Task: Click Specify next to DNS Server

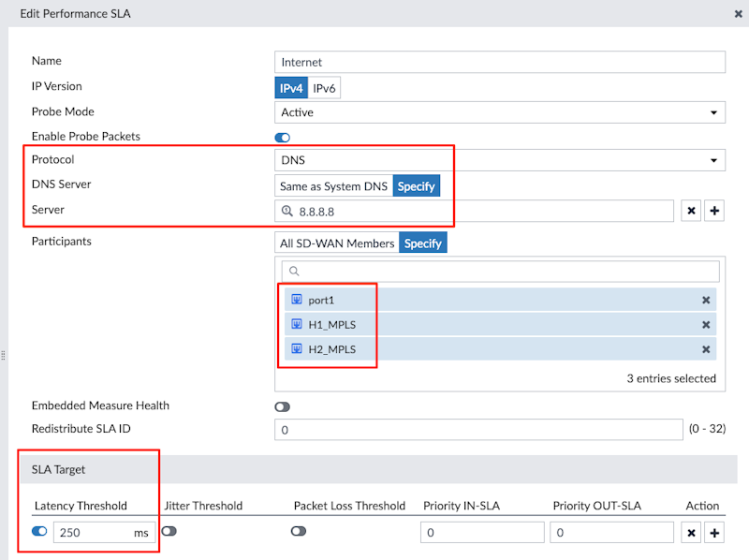Action: pos(416,184)
